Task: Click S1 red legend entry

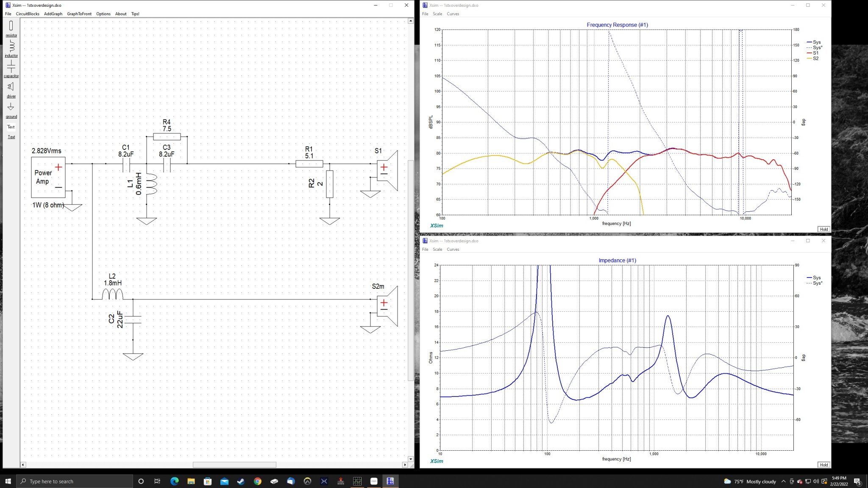Action: pos(813,53)
